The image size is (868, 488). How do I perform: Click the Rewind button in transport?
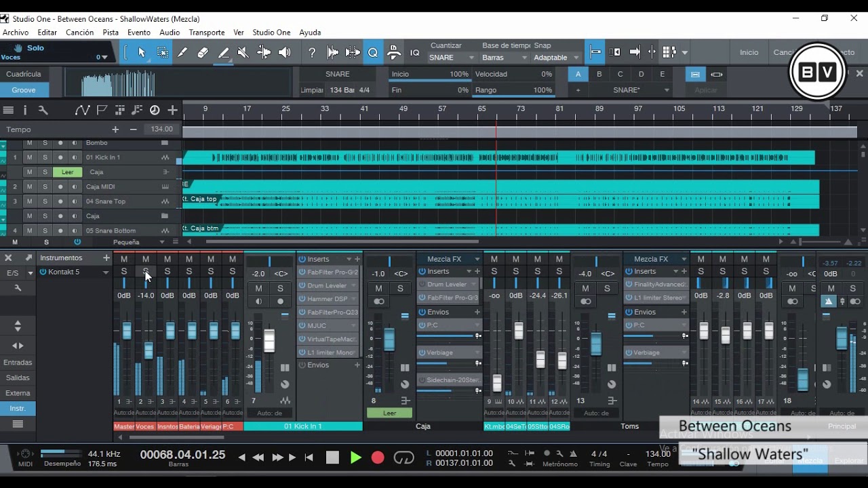pos(258,457)
